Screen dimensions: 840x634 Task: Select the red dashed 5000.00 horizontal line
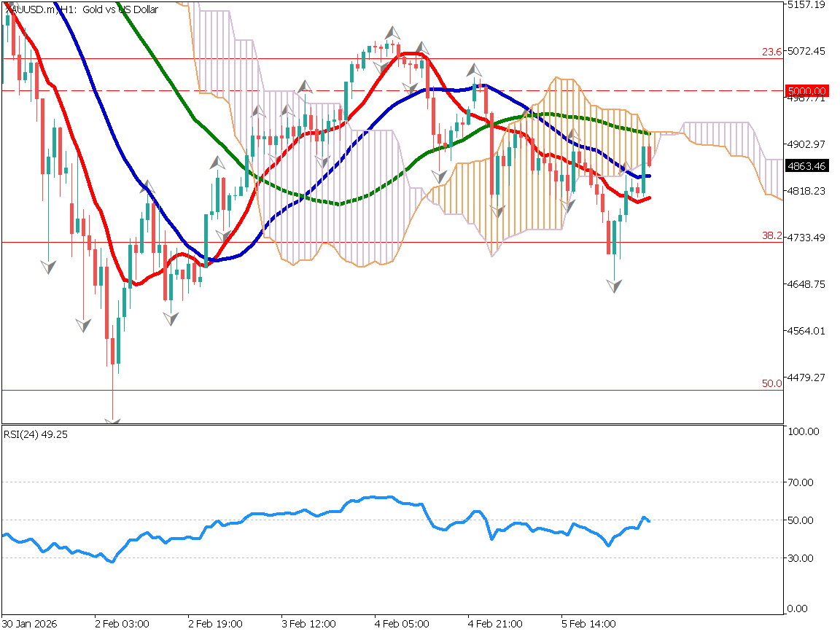[219, 91]
